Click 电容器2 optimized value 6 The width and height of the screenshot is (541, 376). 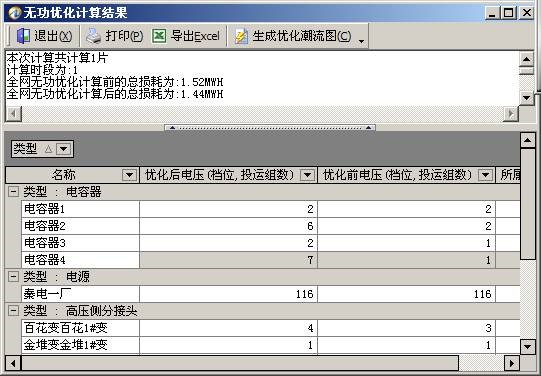pos(228,226)
